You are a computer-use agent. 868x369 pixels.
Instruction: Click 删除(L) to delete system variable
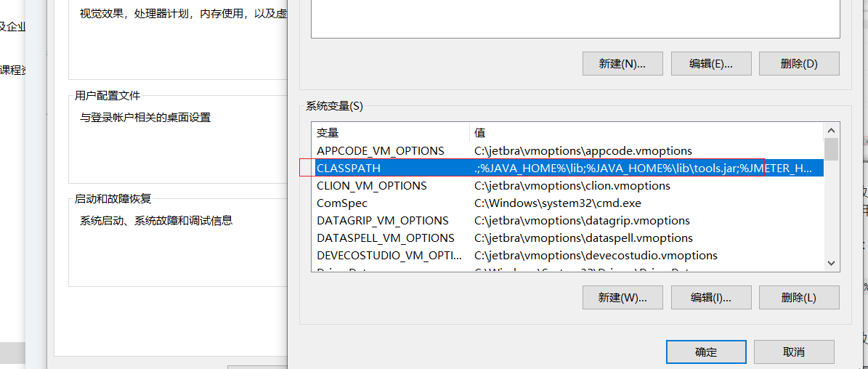coord(799,297)
